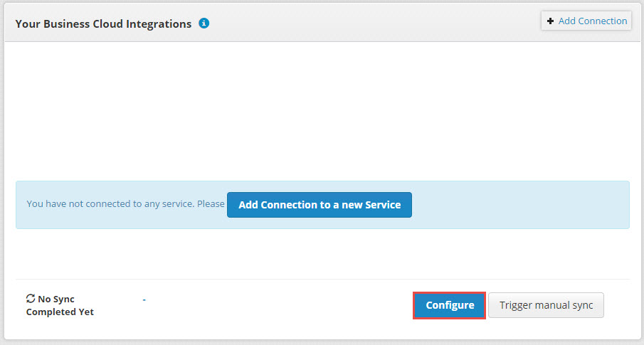This screenshot has height=345, width=644.
Task: Select the Add Connection link text
Action: pyautogui.click(x=593, y=21)
